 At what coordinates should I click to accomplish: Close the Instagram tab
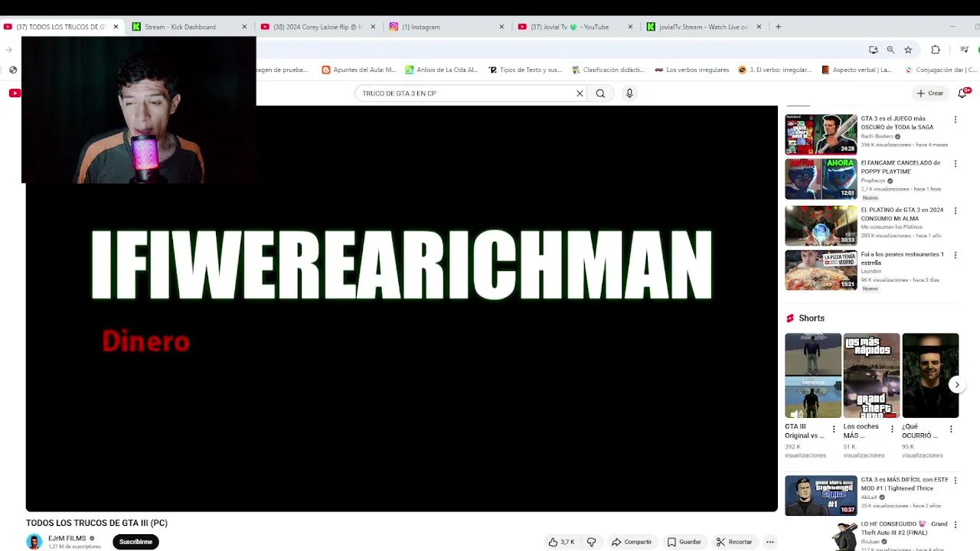point(501,27)
